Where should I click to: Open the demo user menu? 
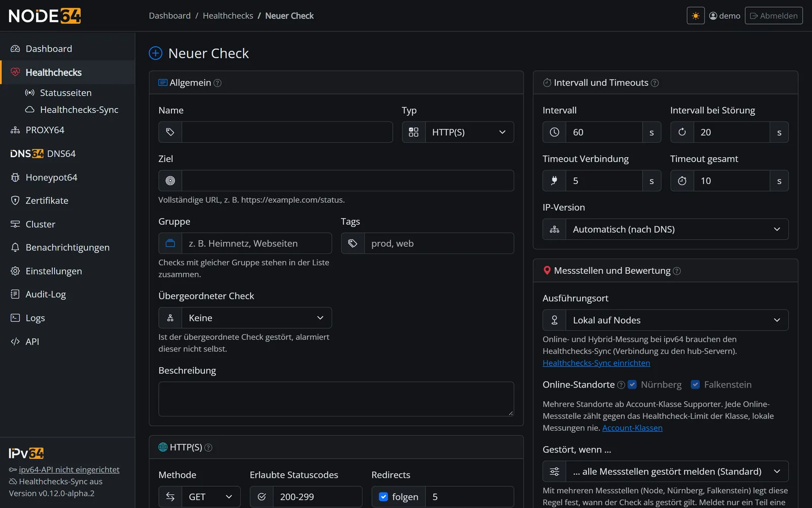[725, 16]
